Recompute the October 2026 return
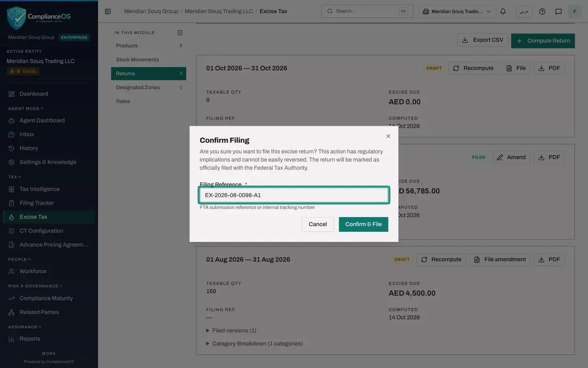This screenshot has height=368, width=588. tap(473, 68)
